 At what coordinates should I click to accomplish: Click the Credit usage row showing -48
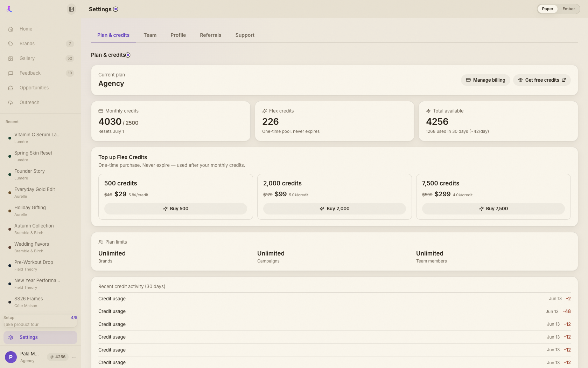(x=335, y=312)
